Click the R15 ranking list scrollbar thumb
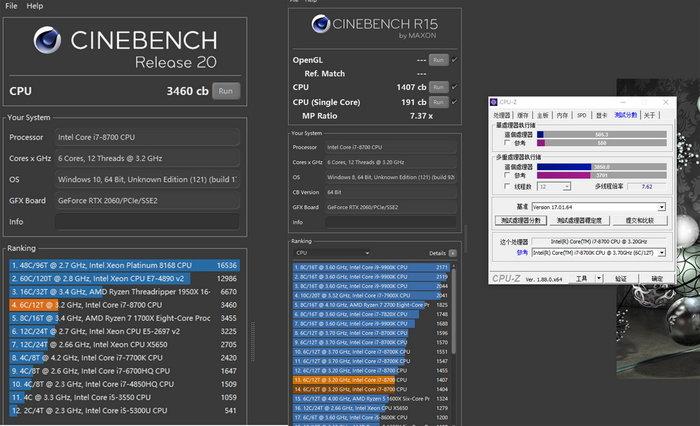Image resolution: width=700 pixels, height=426 pixels. (454, 311)
